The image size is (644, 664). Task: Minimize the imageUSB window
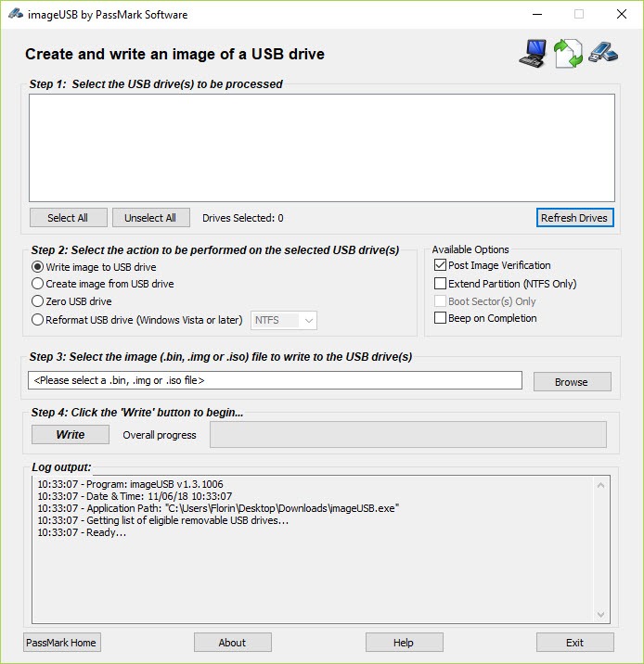(x=537, y=14)
